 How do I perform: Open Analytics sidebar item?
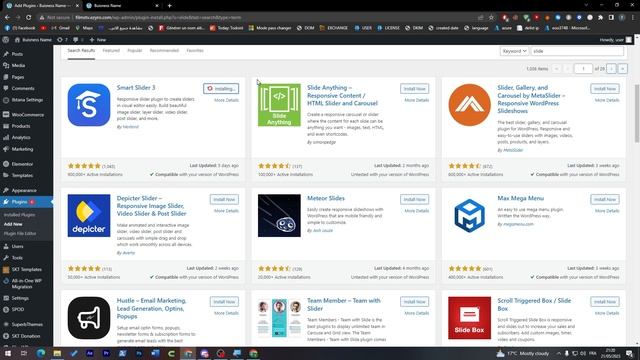(x=21, y=138)
